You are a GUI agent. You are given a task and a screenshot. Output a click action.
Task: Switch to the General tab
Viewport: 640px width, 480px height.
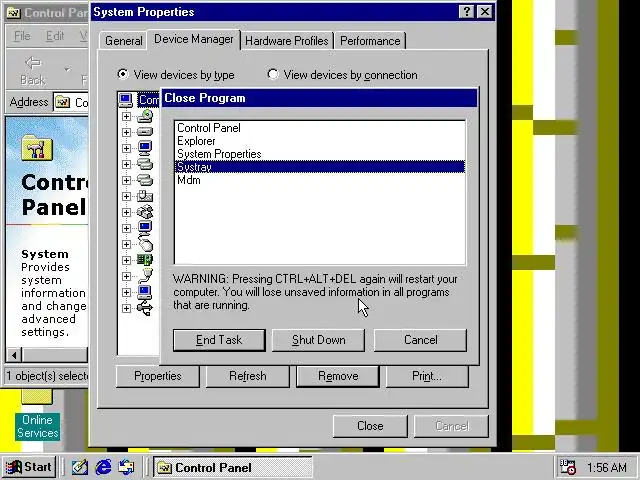coord(123,41)
